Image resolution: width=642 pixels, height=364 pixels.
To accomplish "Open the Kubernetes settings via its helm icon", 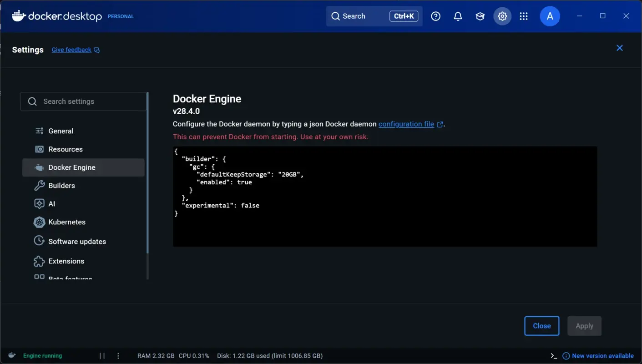I will [x=39, y=222].
